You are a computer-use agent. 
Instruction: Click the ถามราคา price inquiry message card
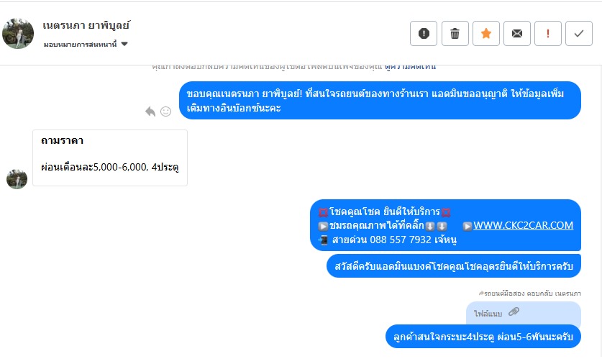click(x=110, y=158)
